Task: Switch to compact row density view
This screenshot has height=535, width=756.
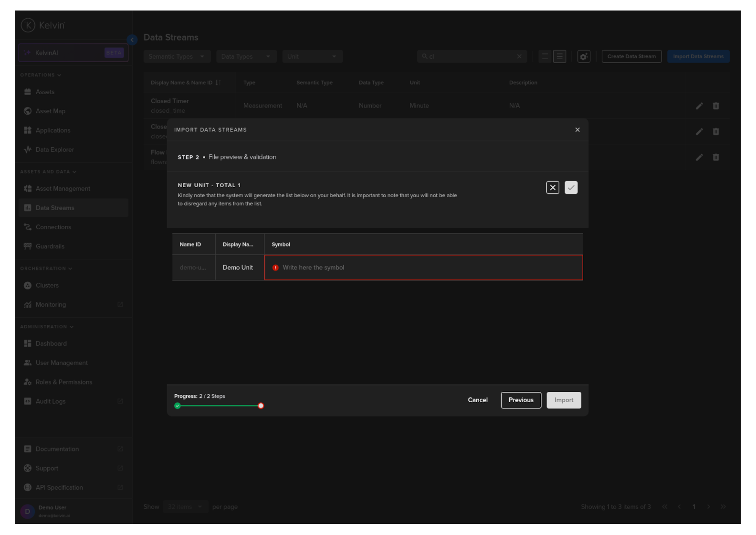Action: pyautogui.click(x=545, y=57)
